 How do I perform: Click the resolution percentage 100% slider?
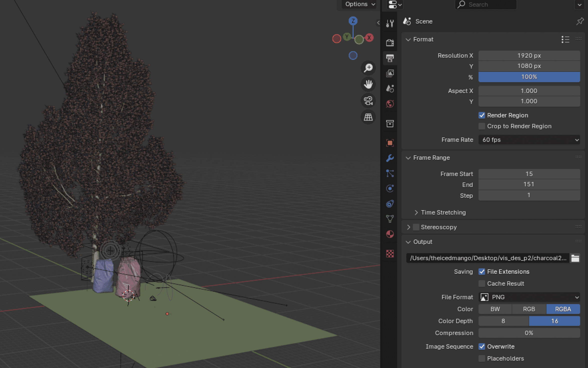point(529,77)
